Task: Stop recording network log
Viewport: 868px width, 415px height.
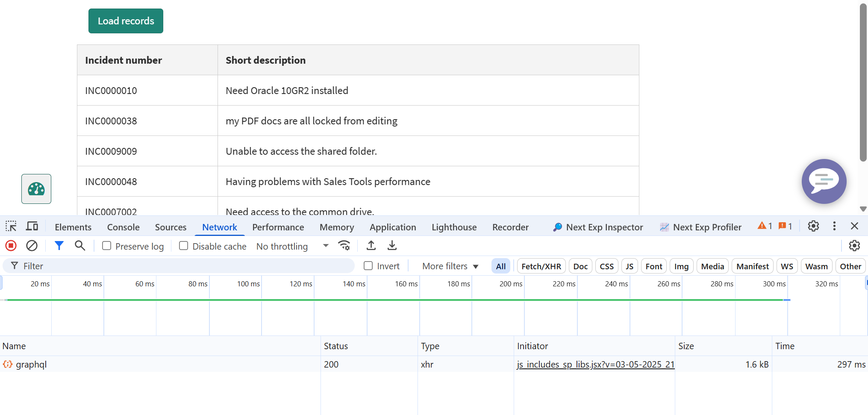Action: pos(11,246)
